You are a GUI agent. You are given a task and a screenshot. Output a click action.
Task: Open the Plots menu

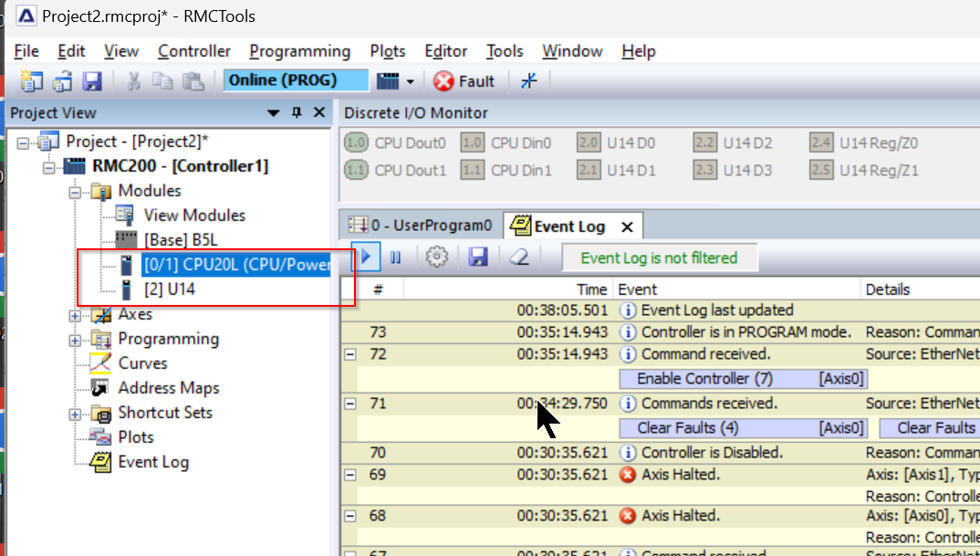tap(388, 51)
